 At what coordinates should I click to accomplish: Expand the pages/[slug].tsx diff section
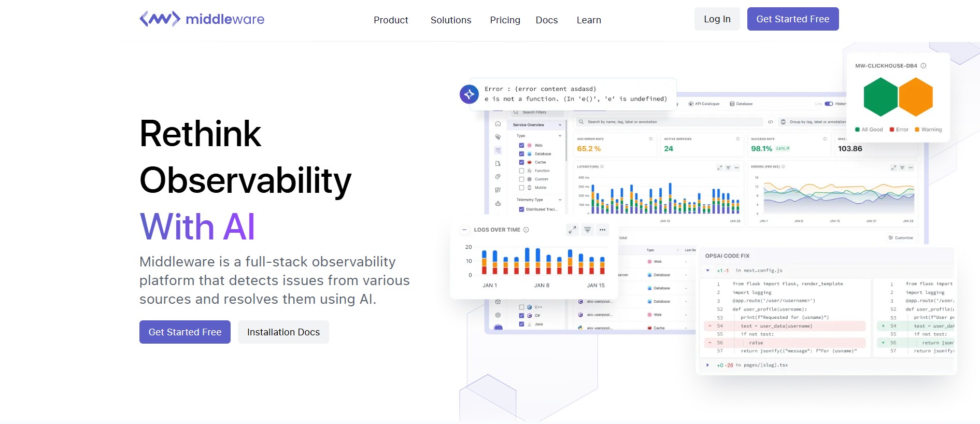click(x=708, y=365)
